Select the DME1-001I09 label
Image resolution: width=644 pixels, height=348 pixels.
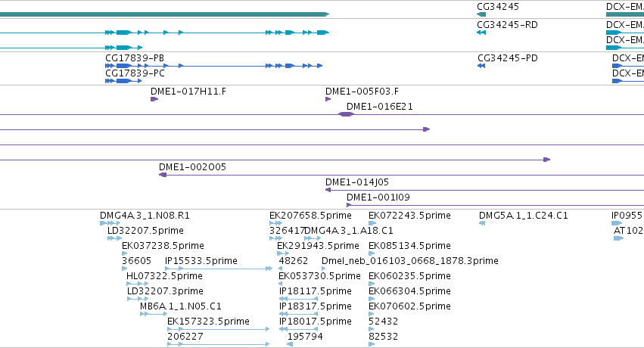378,197
